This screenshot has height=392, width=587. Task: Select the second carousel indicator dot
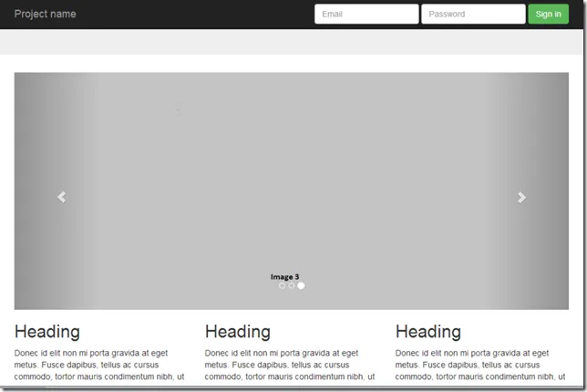pos(292,286)
